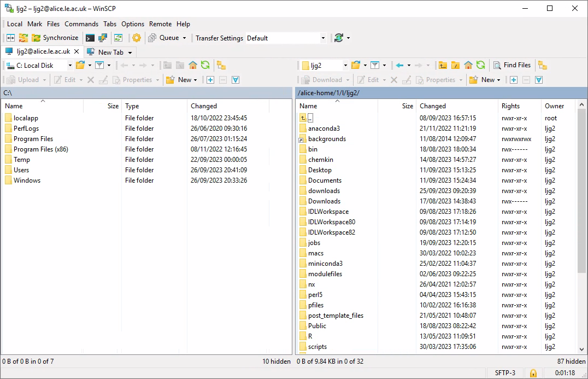The height and width of the screenshot is (379, 588).
Task: Open the Files menu
Action: point(53,24)
